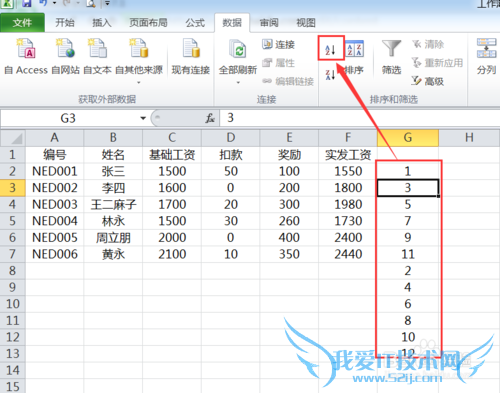
Task: Click the From Access (自 Access) icon
Action: click(x=26, y=48)
